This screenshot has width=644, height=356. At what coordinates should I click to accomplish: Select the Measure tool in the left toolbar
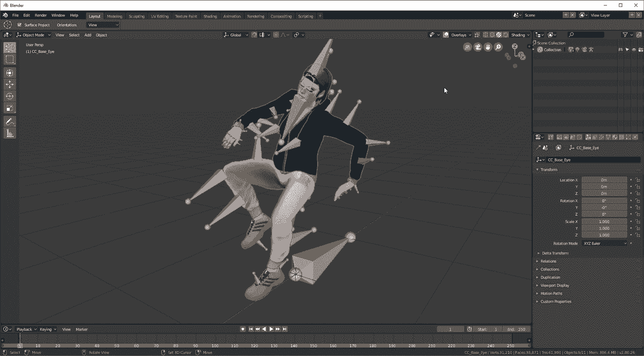pyautogui.click(x=10, y=132)
